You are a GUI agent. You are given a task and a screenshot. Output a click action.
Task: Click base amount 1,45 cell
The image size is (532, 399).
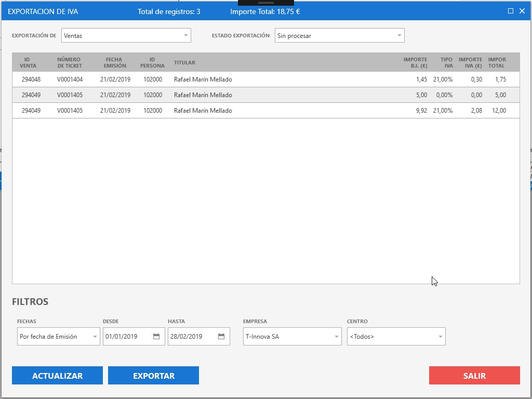421,79
